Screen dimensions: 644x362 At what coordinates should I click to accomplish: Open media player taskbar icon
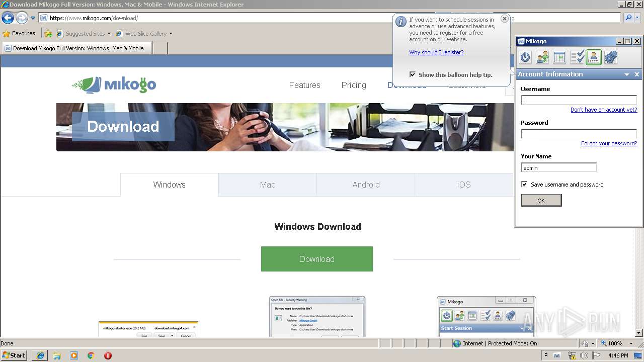tap(74, 355)
